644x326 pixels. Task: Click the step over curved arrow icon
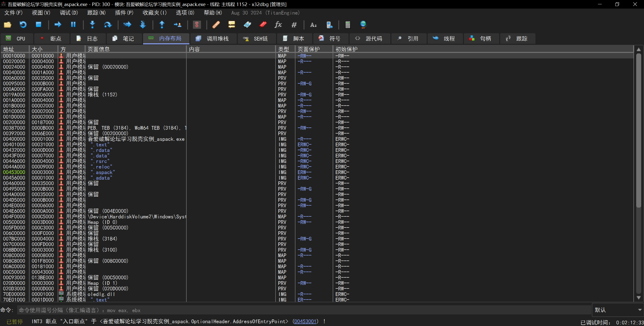click(x=108, y=24)
